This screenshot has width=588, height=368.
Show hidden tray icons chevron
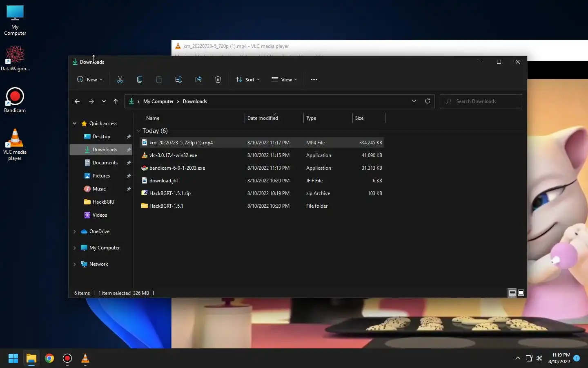(x=517, y=358)
